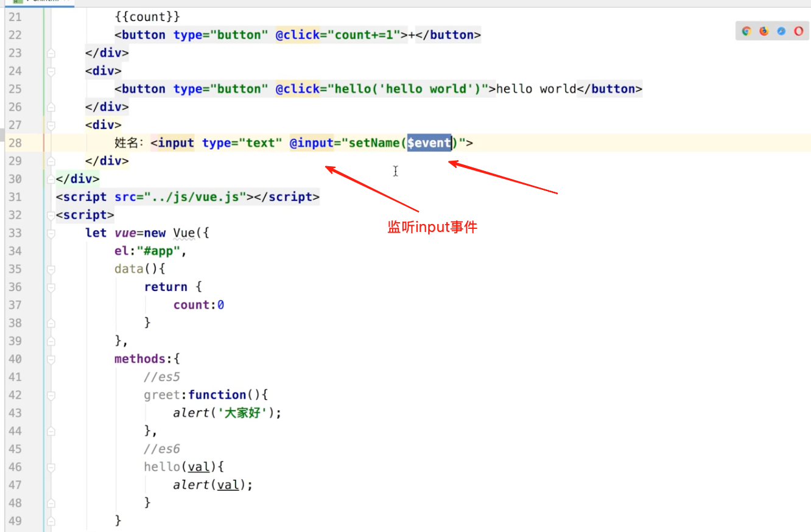Fold the new Vue block on line 33
This screenshot has width=811, height=532.
[x=51, y=233]
